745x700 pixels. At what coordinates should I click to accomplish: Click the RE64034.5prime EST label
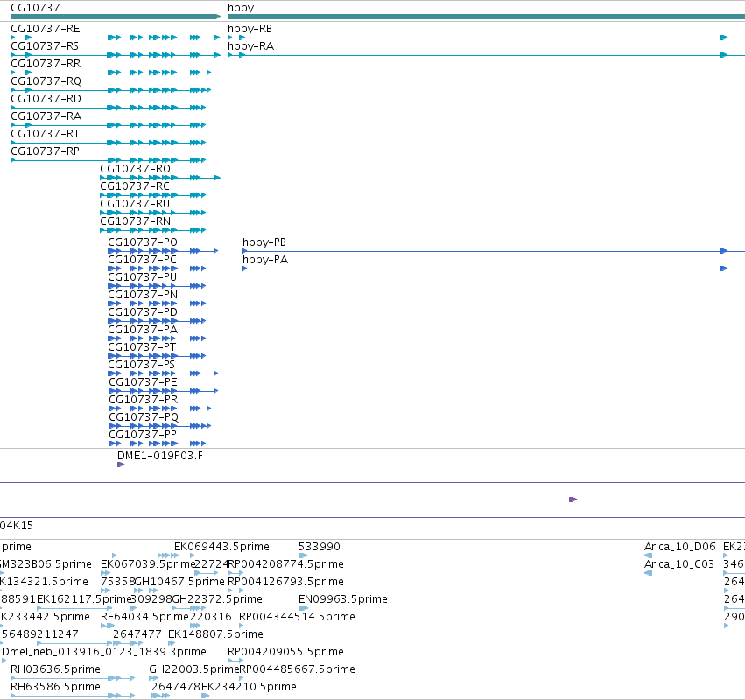(x=145, y=618)
